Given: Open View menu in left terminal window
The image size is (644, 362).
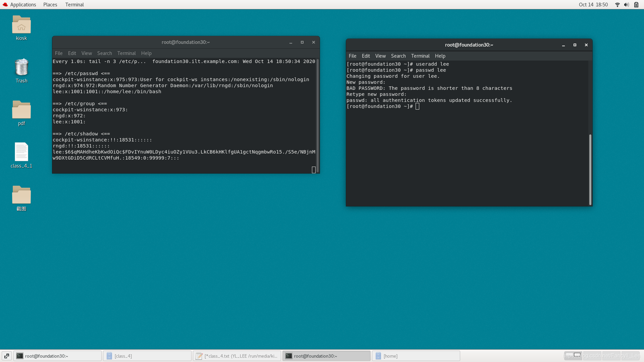Looking at the screenshot, I should pos(87,53).
